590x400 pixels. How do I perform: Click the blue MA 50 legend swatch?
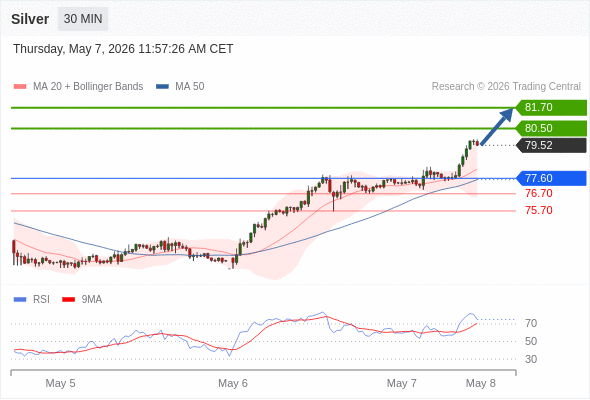point(162,87)
